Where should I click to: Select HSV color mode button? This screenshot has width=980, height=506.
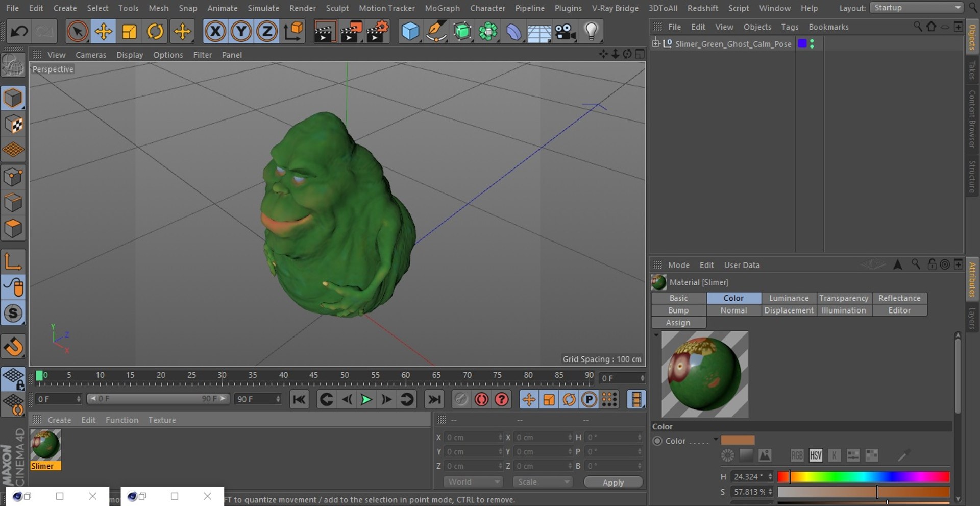(x=816, y=455)
